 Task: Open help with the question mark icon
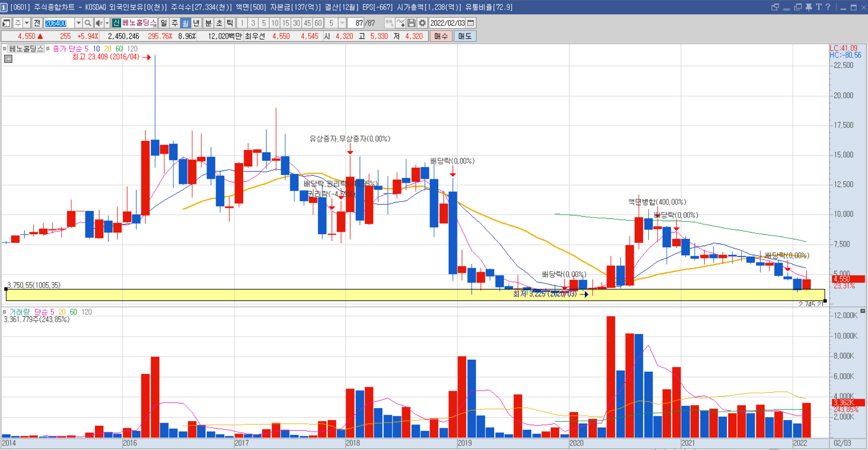[827, 7]
